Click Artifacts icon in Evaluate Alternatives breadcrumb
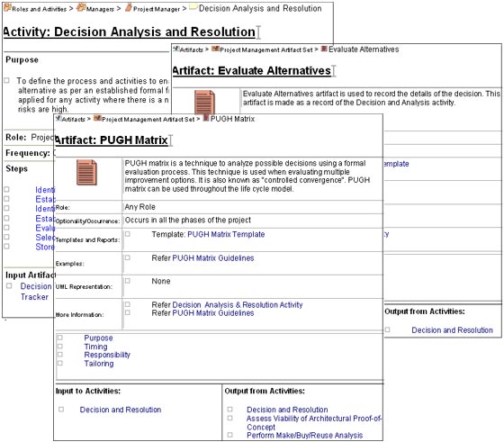Viewport: 504px width, 442px height. (176, 49)
